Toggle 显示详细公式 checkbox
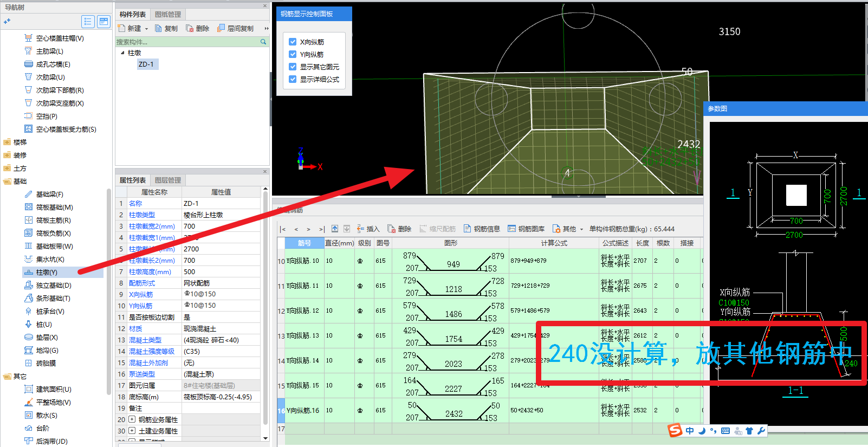The image size is (868, 447). pos(293,79)
